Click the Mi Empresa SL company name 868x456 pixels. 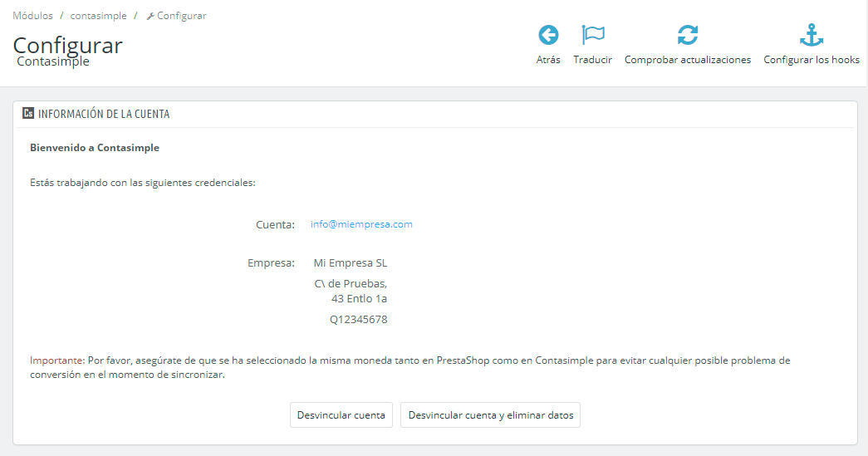[351, 262]
